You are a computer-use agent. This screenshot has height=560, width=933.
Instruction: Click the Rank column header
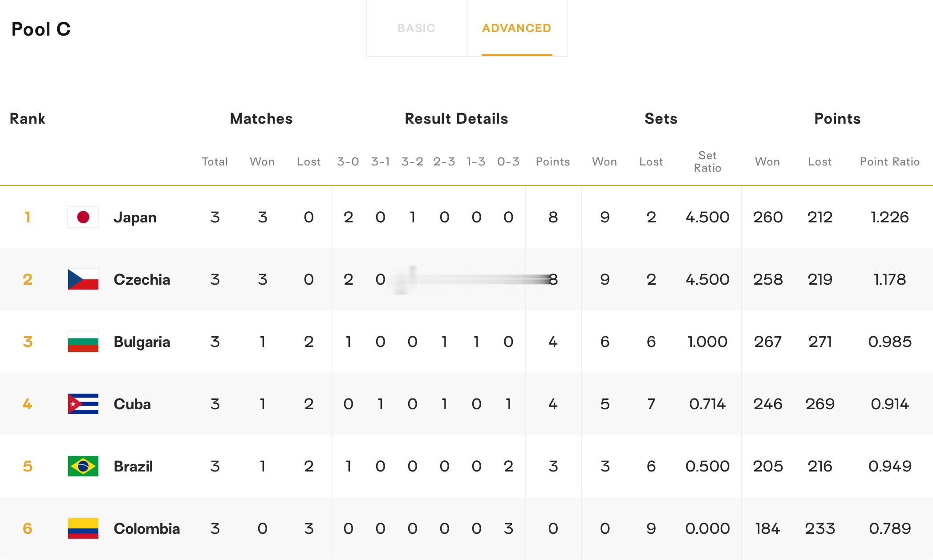[28, 119]
